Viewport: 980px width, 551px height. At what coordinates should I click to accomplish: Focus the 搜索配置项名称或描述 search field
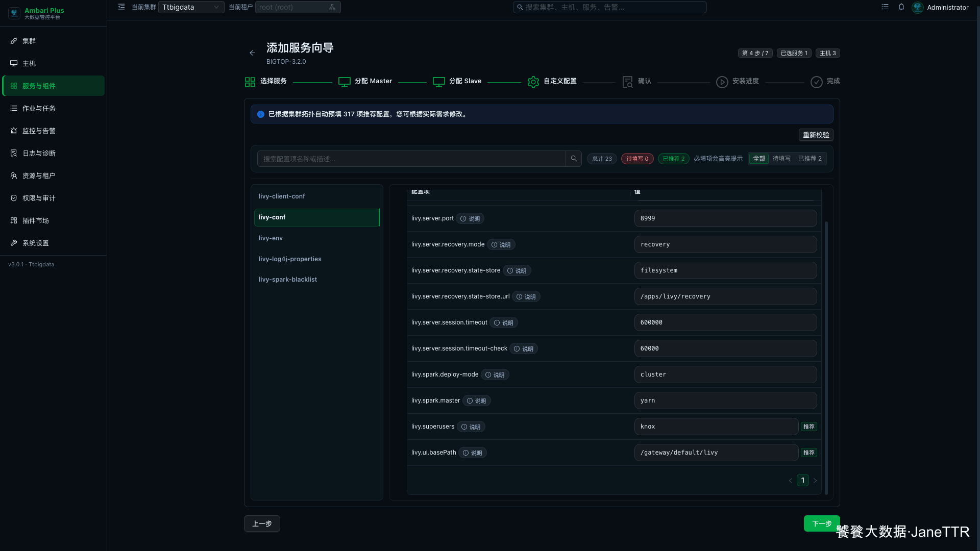411,159
